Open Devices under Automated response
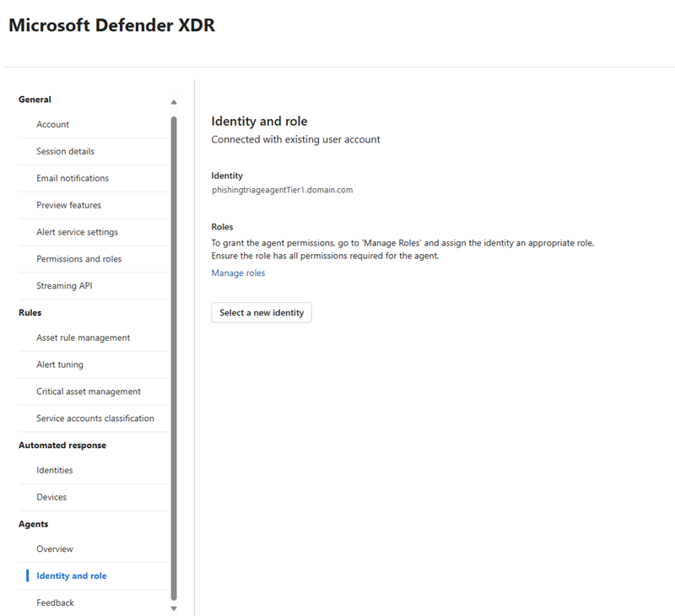The image size is (675, 616). coord(51,497)
